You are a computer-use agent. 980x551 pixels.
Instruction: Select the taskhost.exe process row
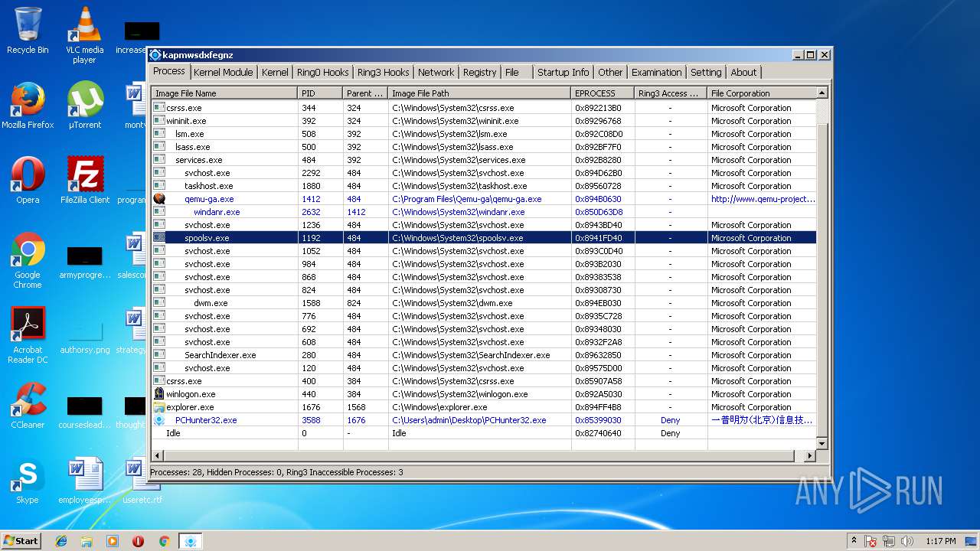[x=484, y=186]
